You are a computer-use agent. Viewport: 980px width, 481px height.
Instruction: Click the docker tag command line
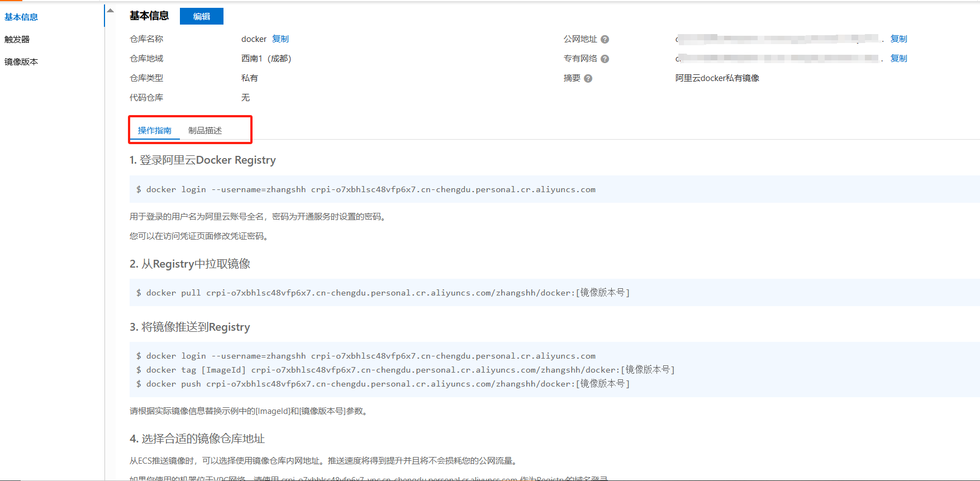click(x=406, y=370)
